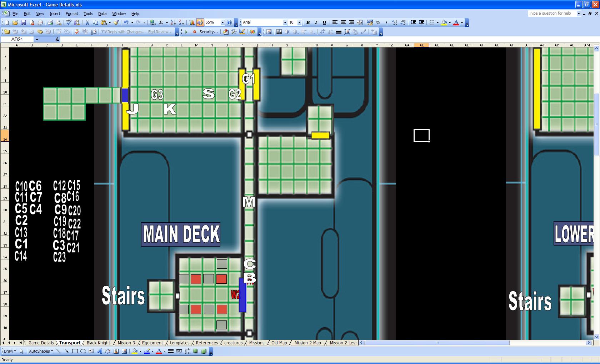This screenshot has width=600, height=364.
Task: Toggle Bold formatting
Action: (308, 22)
